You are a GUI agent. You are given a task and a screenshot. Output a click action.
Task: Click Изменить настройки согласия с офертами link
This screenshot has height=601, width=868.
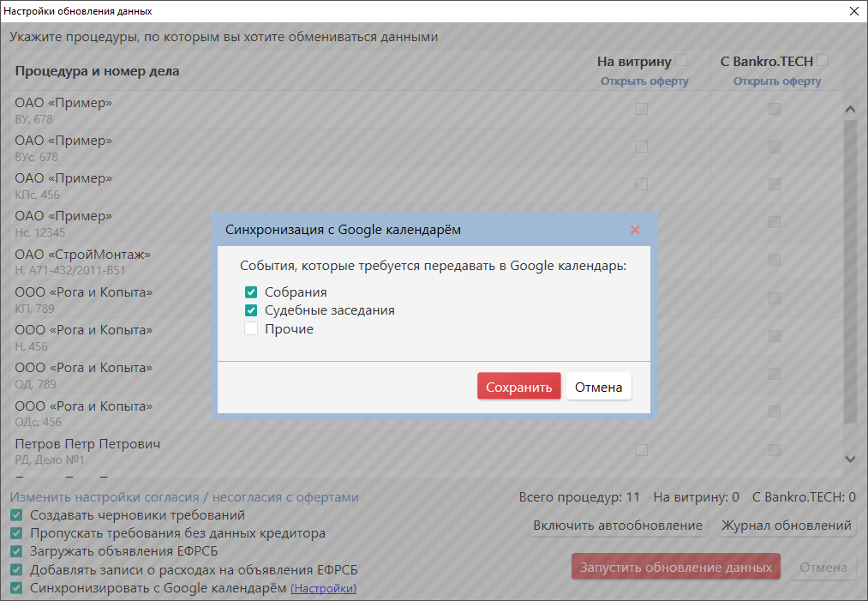[x=184, y=497]
